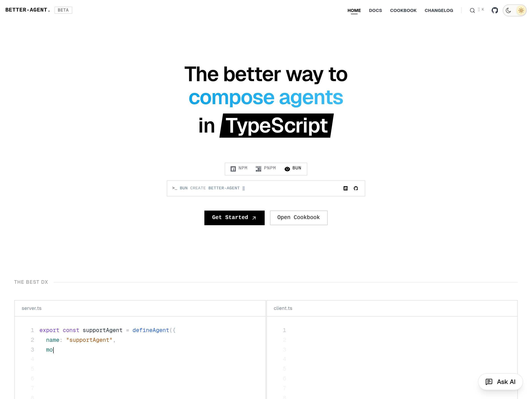The image size is (532, 399).
Task: Click the server.ts file header
Action: pyautogui.click(x=31, y=308)
